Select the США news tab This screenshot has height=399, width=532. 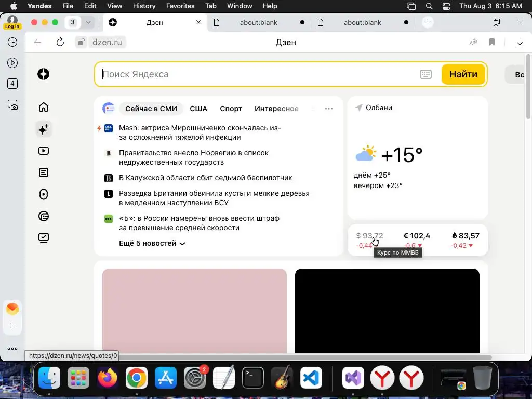(198, 109)
